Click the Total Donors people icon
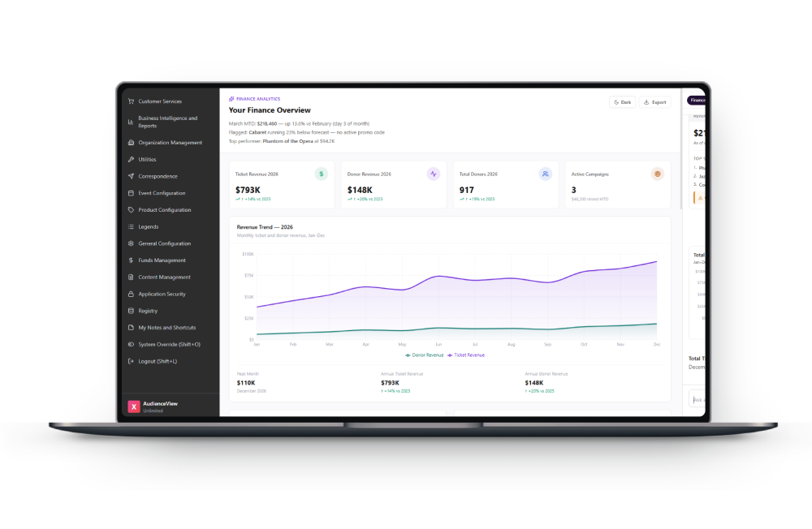This screenshot has height=529, width=812. pos(546,174)
